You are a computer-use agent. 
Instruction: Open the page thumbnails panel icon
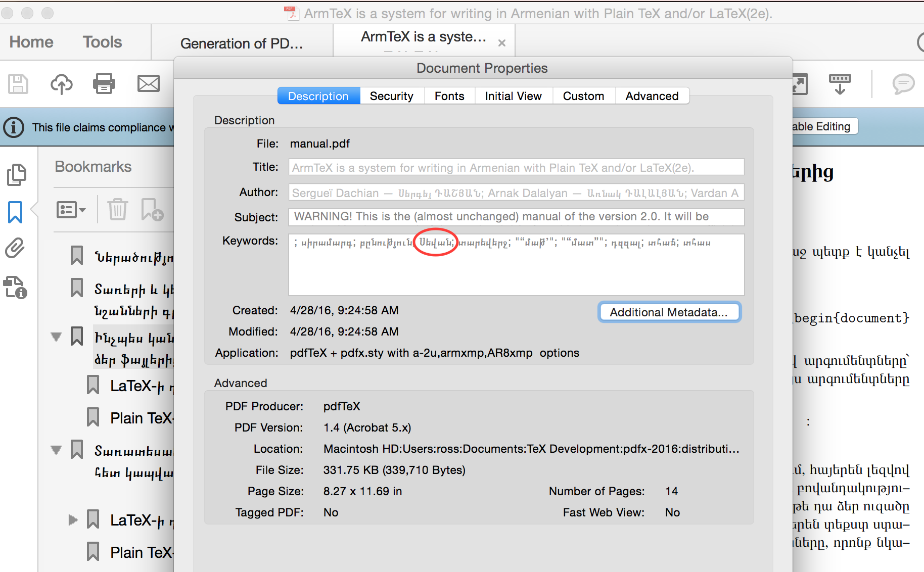click(x=16, y=175)
